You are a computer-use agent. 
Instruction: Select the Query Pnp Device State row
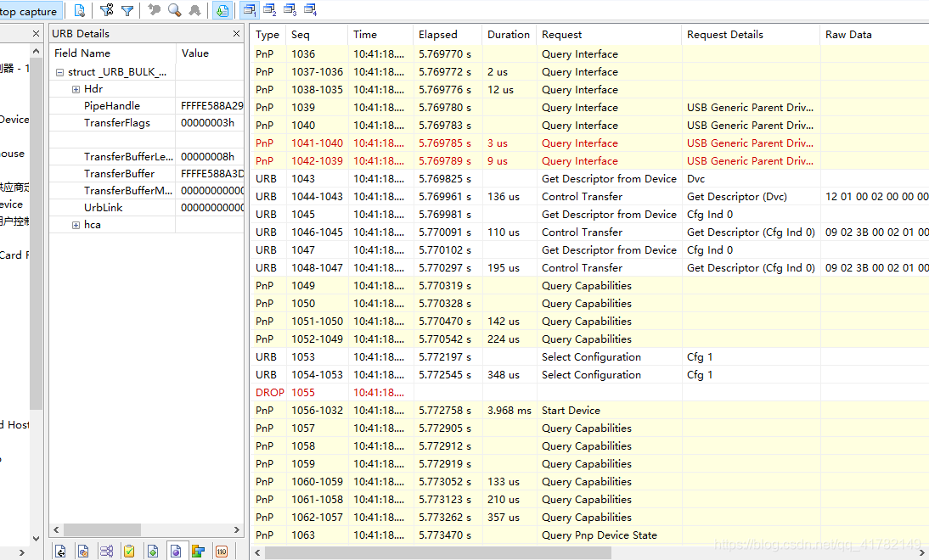pos(589,535)
